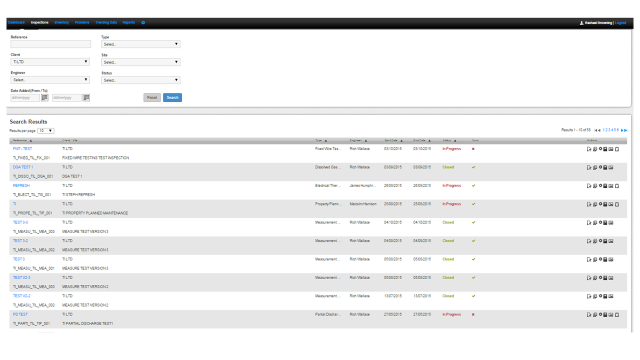
Task: Click the blue settings gear in navigation bar
Action: tap(143, 22)
